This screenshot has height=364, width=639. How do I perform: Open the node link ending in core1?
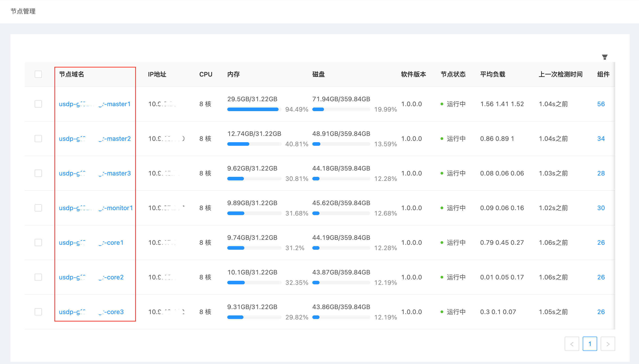click(91, 243)
